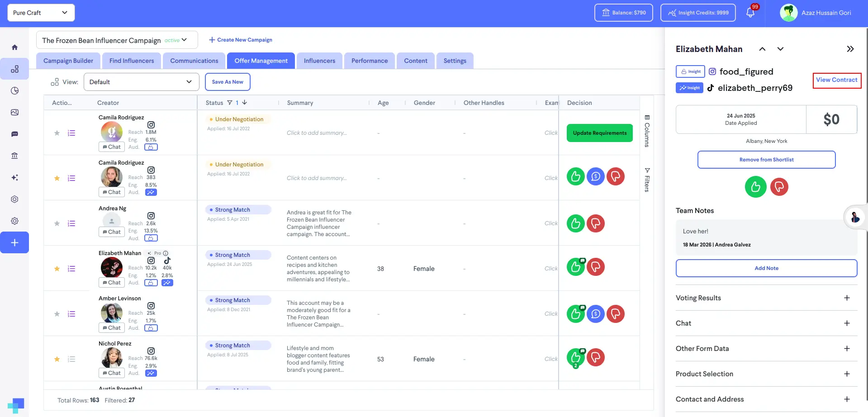Click Update Requirements button

(600, 133)
